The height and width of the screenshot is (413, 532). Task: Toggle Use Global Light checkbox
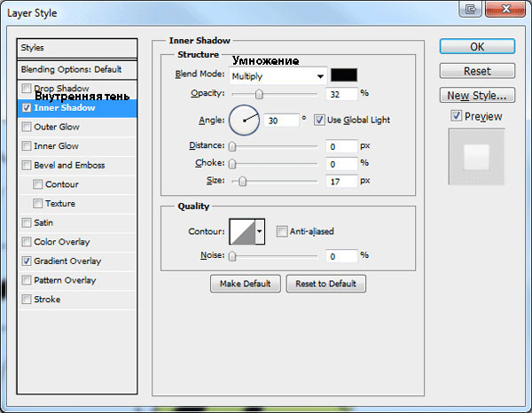coord(319,120)
